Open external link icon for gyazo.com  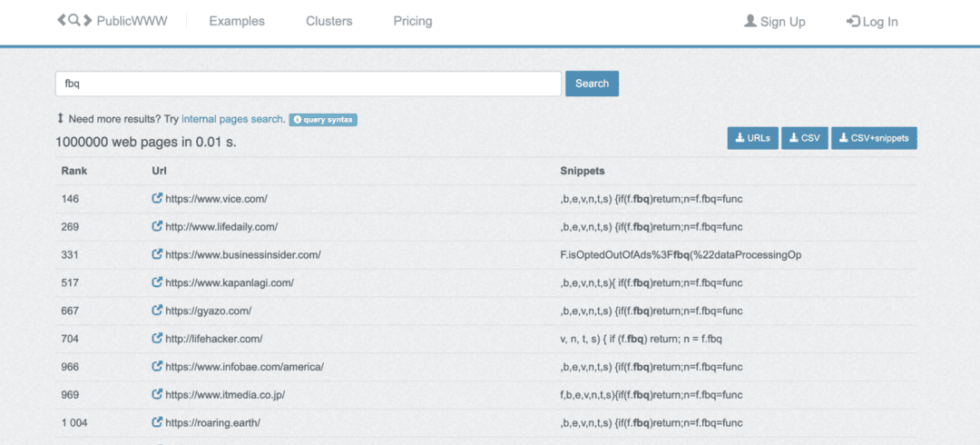[157, 311]
